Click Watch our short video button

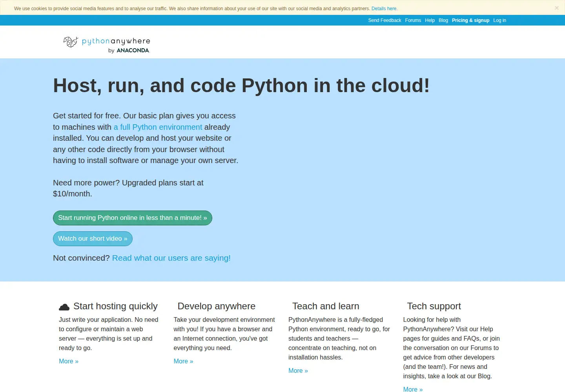(x=93, y=239)
